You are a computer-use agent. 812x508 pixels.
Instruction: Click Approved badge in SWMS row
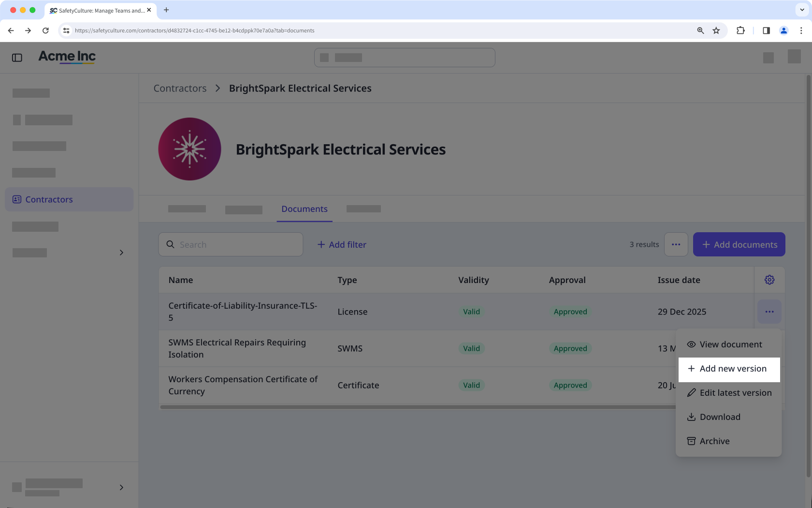pos(570,348)
